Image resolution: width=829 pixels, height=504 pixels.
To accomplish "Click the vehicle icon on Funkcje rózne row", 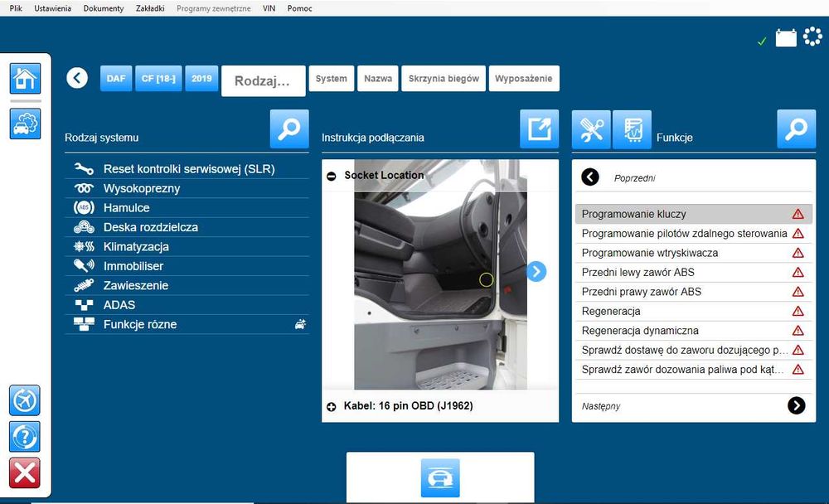I will [300, 324].
